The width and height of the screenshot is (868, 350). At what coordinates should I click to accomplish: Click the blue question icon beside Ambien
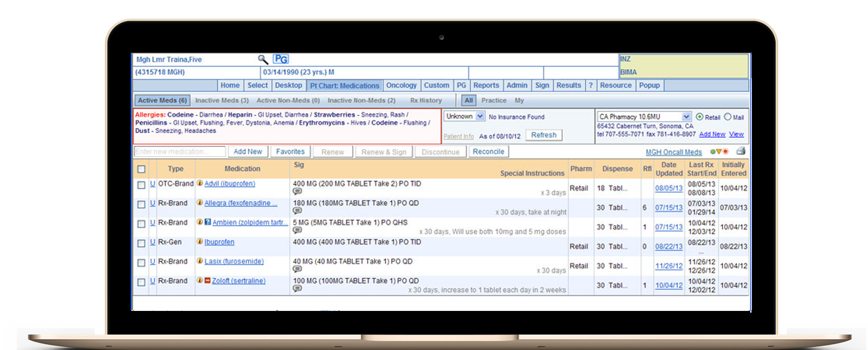[x=208, y=222]
